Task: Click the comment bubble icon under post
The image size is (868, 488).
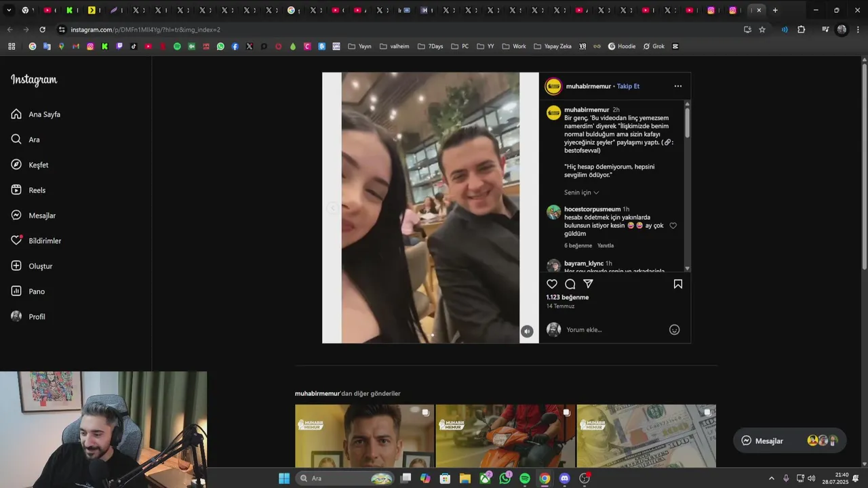Action: tap(570, 284)
